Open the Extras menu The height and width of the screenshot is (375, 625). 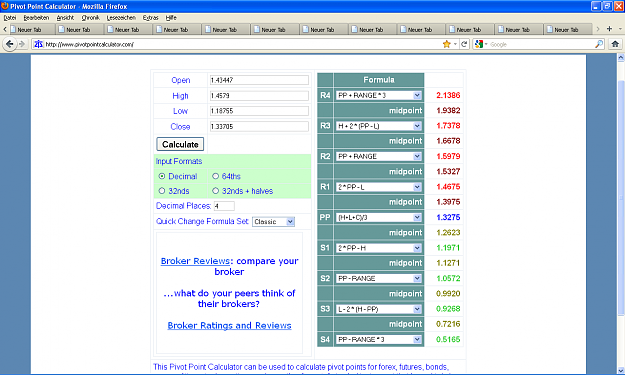pyautogui.click(x=151, y=18)
